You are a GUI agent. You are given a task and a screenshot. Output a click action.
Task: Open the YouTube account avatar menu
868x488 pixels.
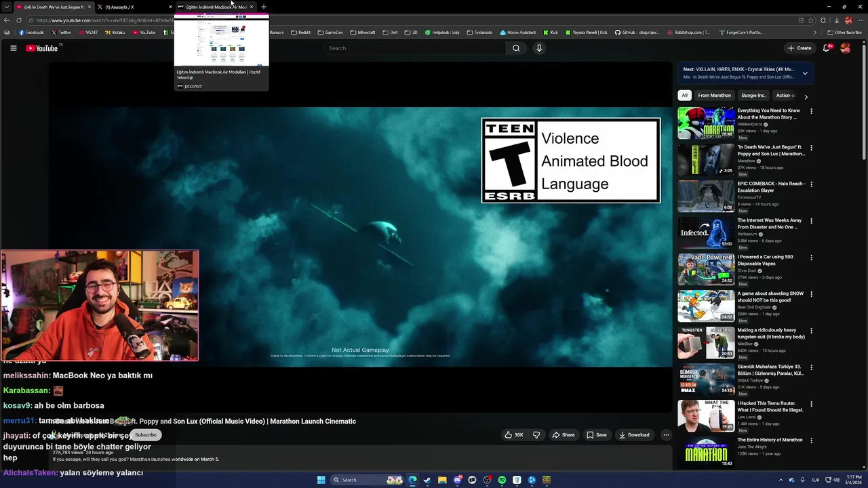coord(845,48)
